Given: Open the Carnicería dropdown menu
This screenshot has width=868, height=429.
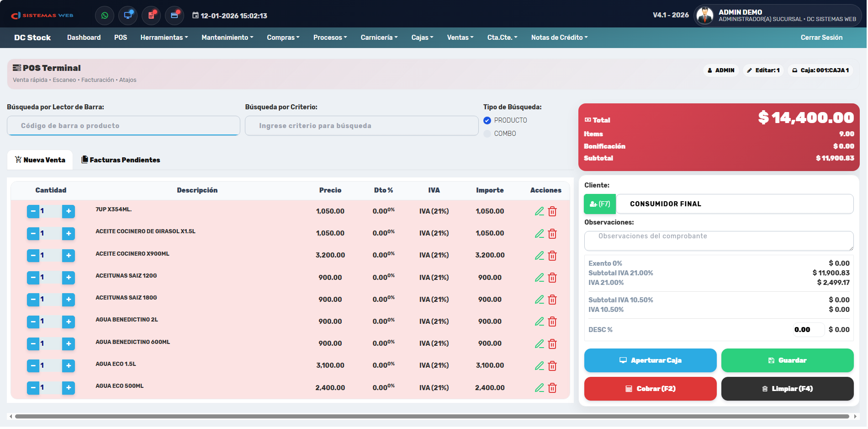Looking at the screenshot, I should (379, 38).
